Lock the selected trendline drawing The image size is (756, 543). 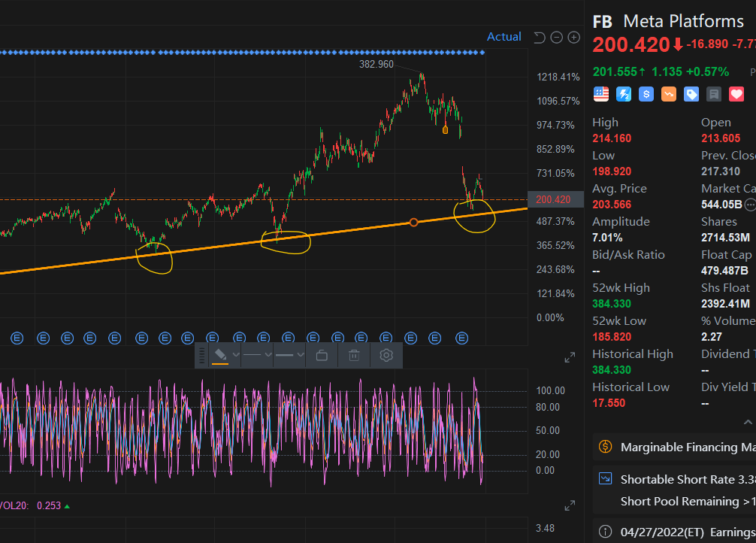coord(322,356)
